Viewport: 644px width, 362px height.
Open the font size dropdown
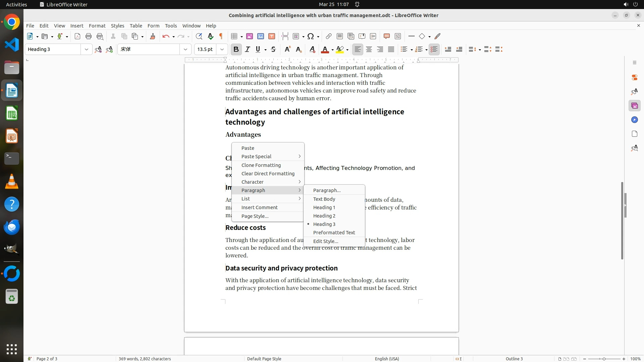(222, 49)
